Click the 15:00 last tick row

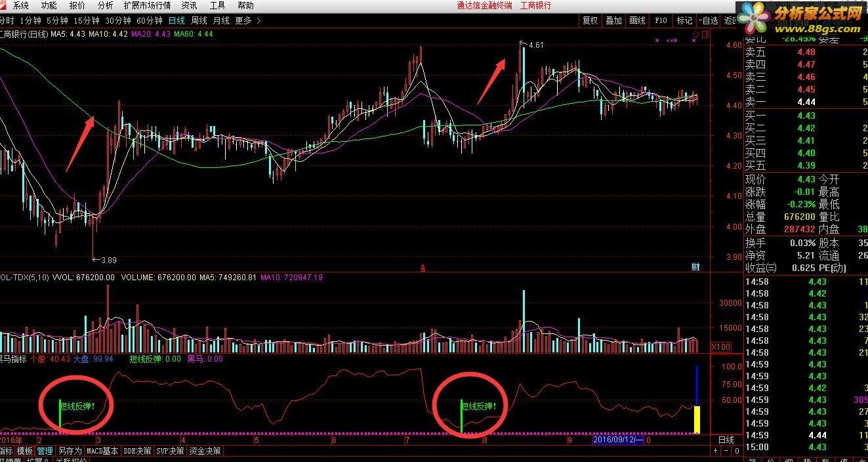click(806, 447)
